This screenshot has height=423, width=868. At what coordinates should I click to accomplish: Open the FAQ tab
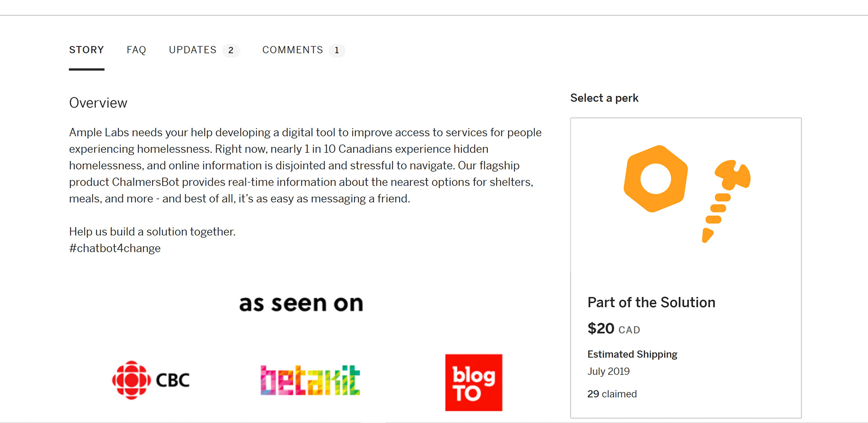point(136,50)
